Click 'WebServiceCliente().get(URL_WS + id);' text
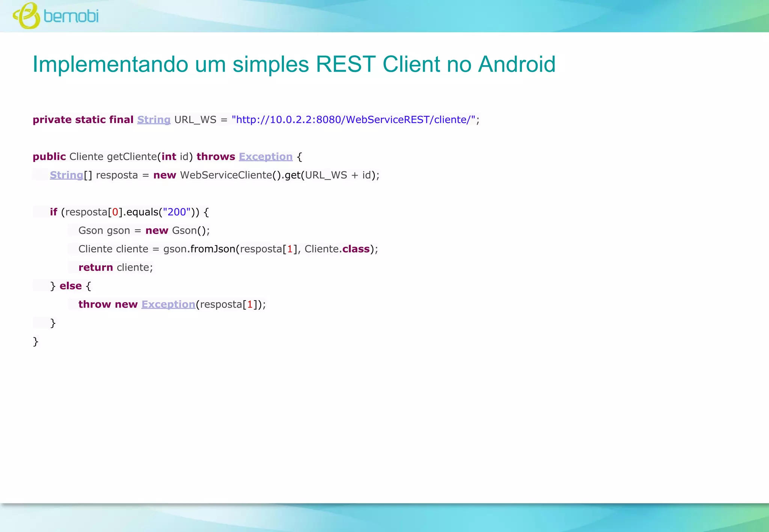This screenshot has width=769, height=532. coord(280,175)
